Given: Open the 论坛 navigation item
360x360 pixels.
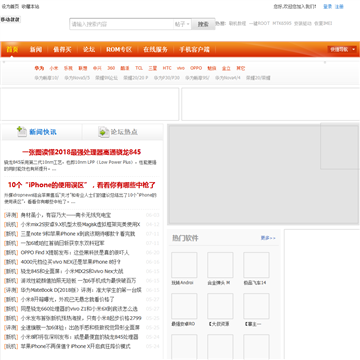Looking at the screenshot, I should [89, 49].
